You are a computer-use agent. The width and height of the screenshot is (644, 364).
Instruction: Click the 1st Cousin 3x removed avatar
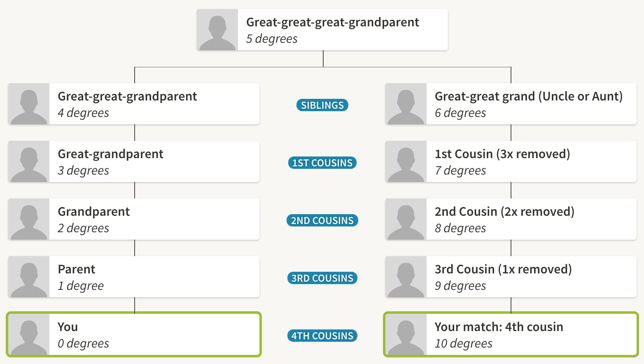coord(406,162)
